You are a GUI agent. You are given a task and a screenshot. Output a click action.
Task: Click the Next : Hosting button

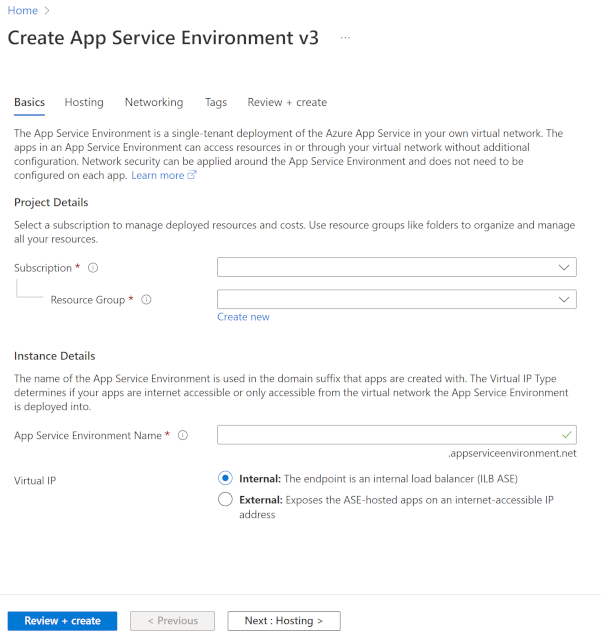(x=284, y=621)
